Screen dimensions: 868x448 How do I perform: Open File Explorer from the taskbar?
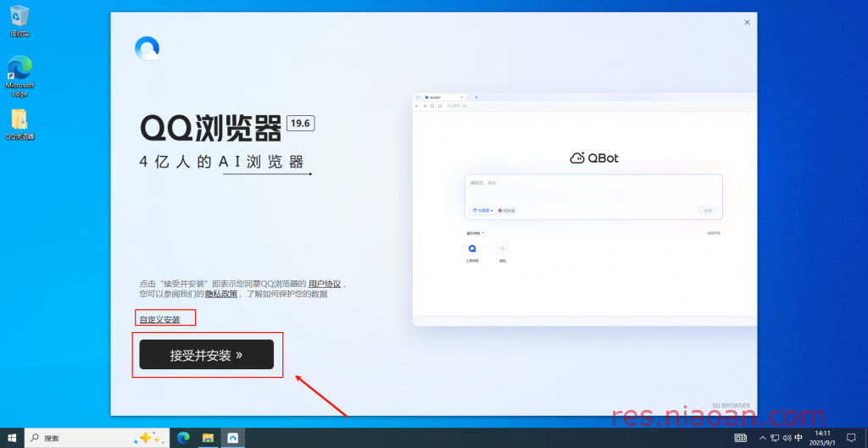point(208,438)
